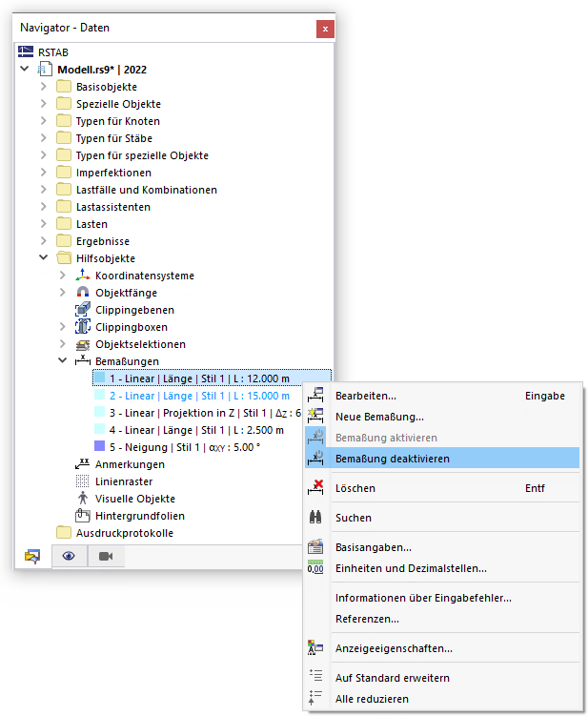Click the Neue Bemaßung menu icon

pos(315,417)
